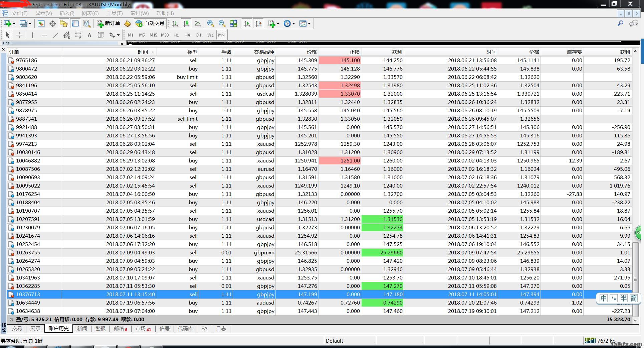Click the 76/2 kb connection status

tap(601, 341)
